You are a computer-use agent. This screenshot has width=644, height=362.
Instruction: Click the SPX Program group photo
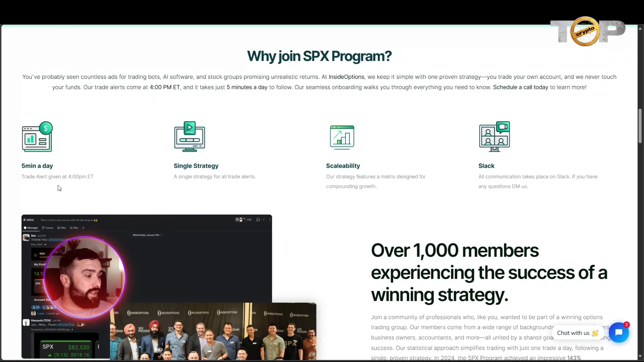click(213, 331)
